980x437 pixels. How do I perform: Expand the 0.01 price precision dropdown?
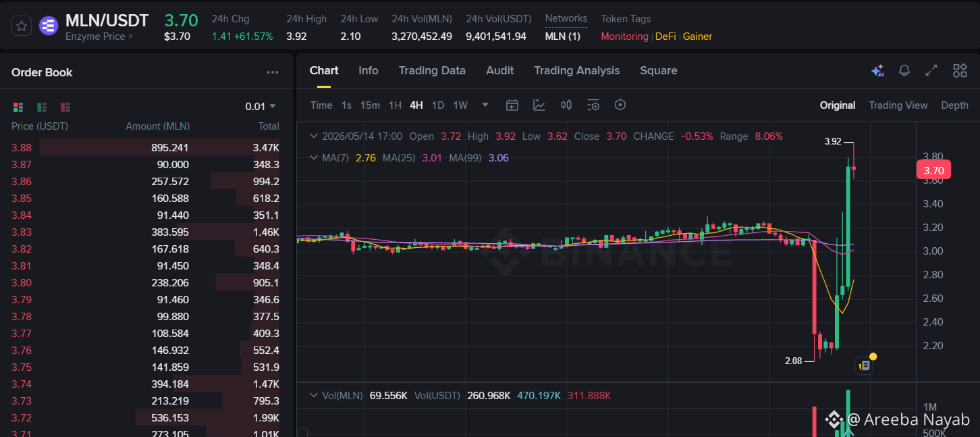[x=261, y=106]
